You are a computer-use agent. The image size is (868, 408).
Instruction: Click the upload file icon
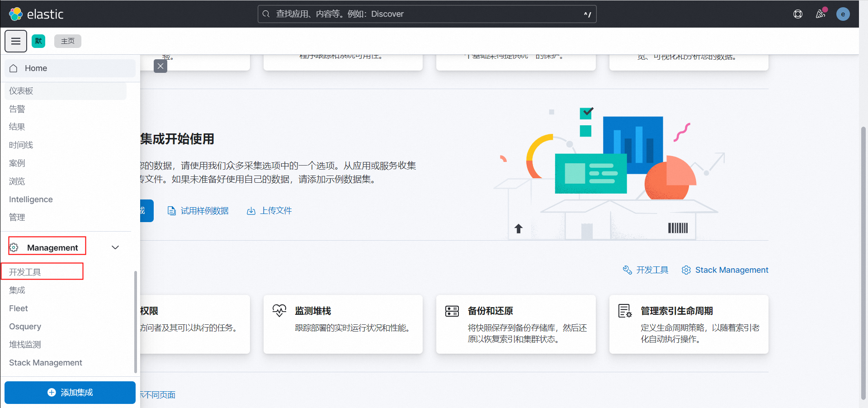(x=251, y=211)
